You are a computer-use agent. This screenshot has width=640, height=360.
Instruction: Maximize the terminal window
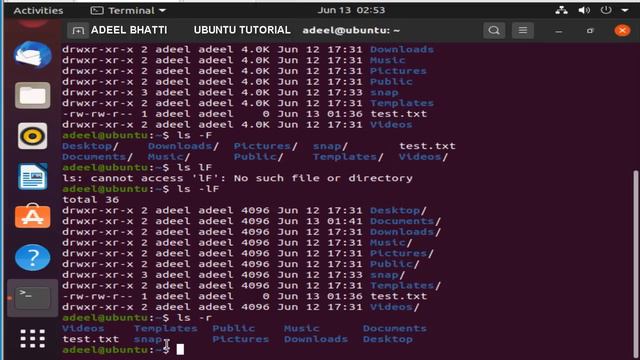click(590, 31)
